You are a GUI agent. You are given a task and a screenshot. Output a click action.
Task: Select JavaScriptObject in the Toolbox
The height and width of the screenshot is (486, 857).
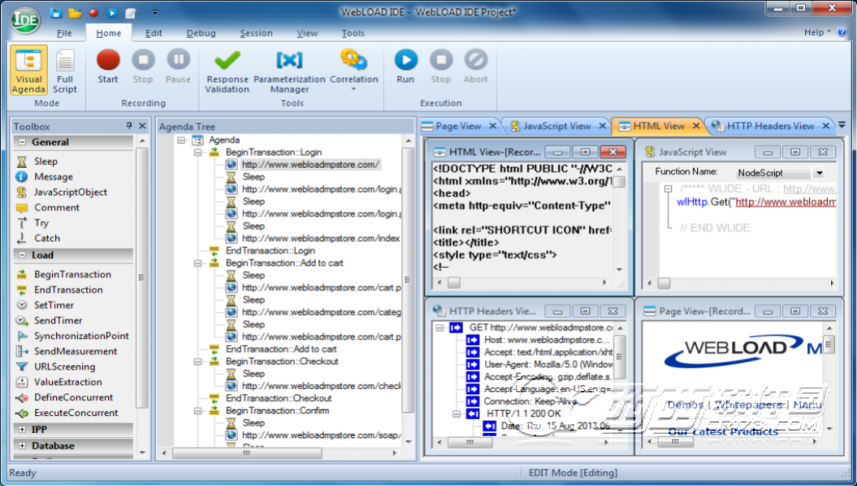click(70, 192)
